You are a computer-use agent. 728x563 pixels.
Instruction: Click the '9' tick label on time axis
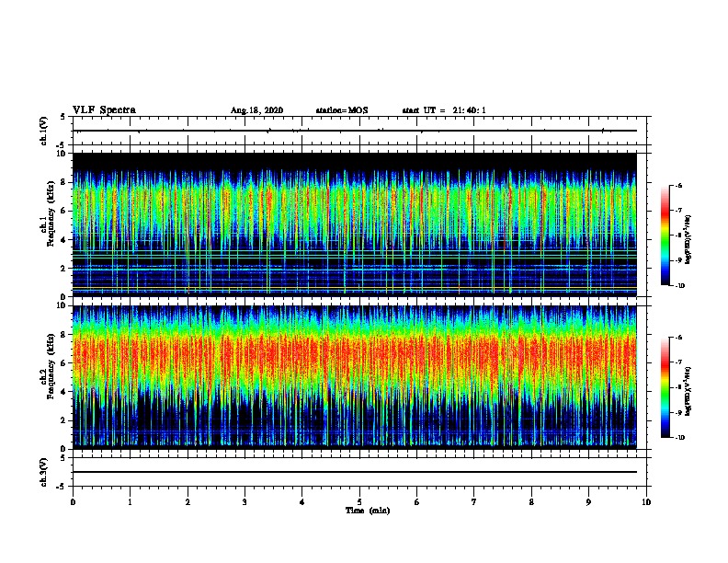pyautogui.click(x=588, y=502)
